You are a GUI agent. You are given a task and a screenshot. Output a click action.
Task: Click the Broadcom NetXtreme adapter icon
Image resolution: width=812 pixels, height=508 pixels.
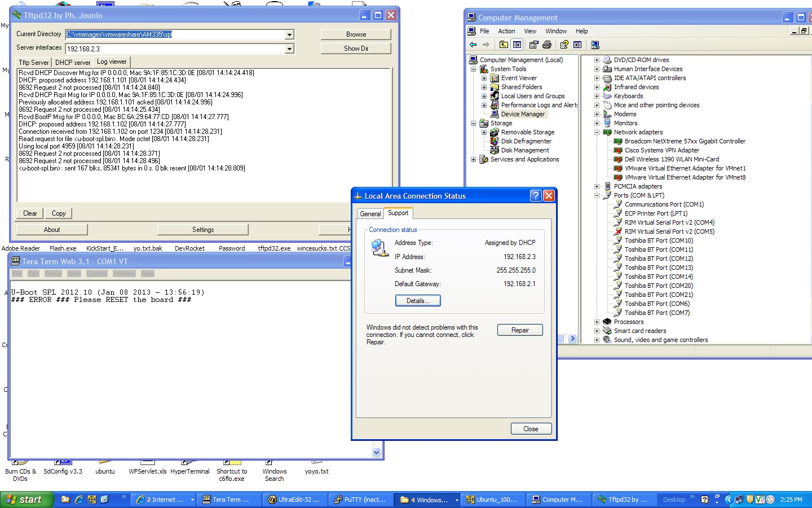coord(618,141)
